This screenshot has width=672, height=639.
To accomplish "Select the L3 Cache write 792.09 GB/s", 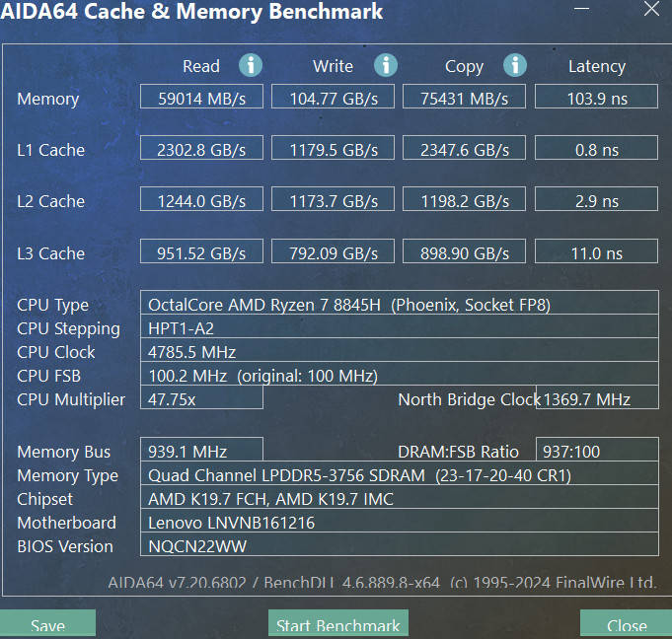I will click(x=333, y=251).
